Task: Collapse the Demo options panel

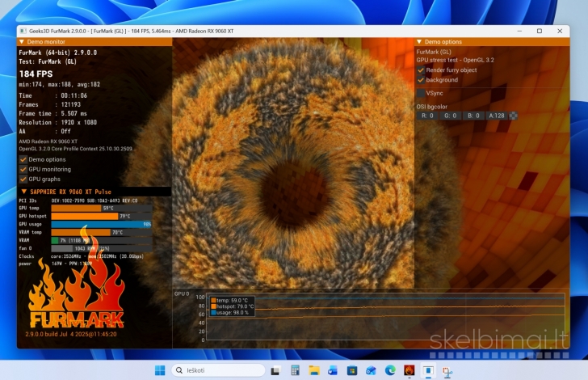Action: [419, 41]
